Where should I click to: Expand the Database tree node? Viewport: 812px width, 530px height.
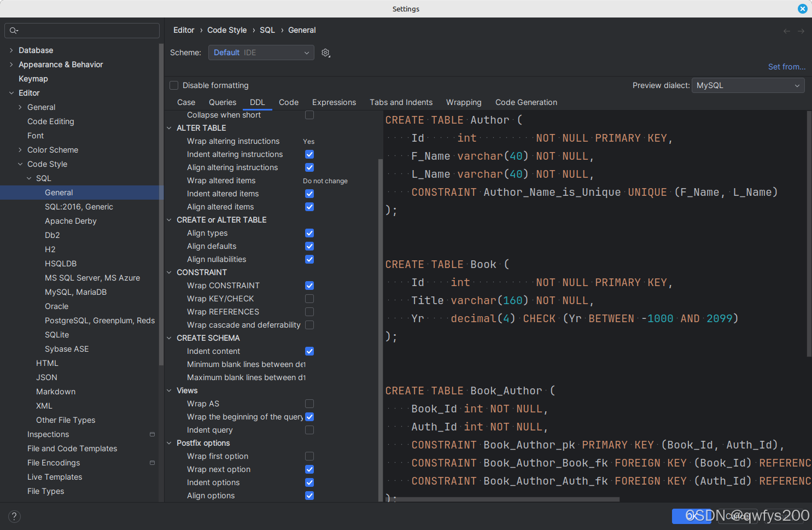[x=11, y=50]
